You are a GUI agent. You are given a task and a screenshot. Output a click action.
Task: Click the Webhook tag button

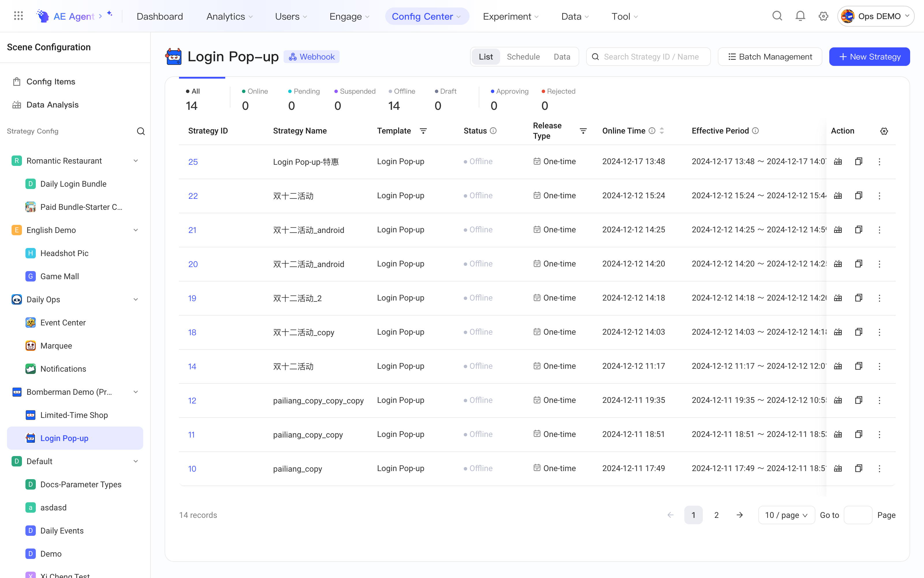pos(312,57)
